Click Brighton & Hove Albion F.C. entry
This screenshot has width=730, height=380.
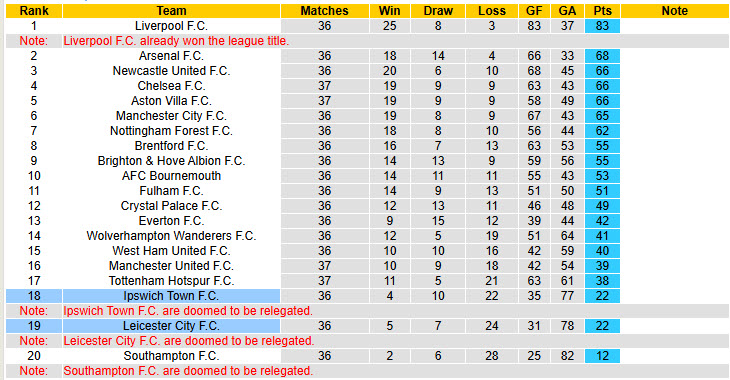171,161
